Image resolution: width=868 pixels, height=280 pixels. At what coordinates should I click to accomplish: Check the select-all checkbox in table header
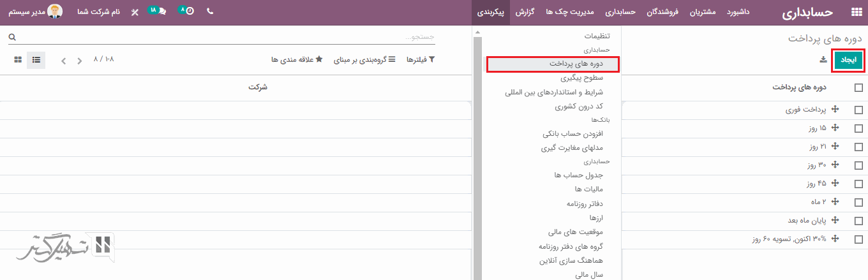[858, 87]
